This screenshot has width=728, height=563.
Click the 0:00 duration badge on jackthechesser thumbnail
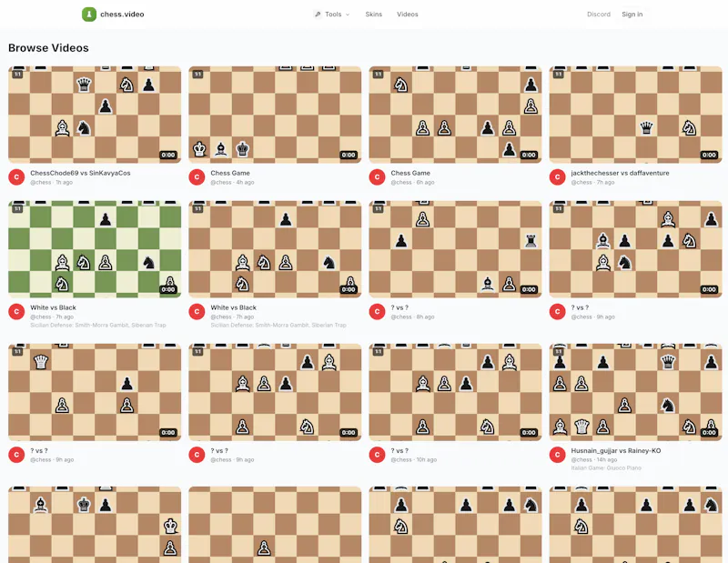709,155
